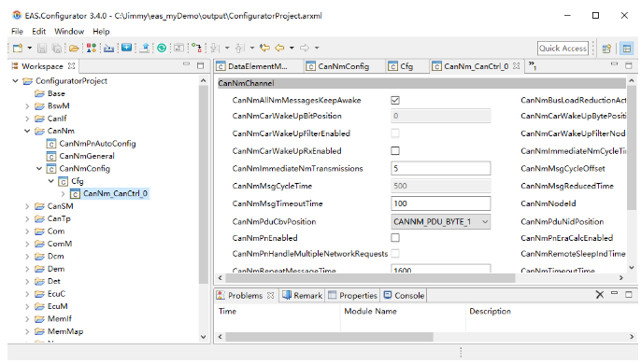Open the Window menu
The image size is (641, 364).
[x=69, y=32]
